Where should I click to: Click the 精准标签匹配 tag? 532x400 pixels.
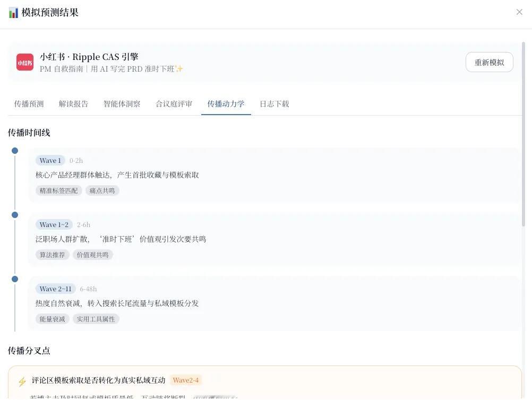coord(59,190)
